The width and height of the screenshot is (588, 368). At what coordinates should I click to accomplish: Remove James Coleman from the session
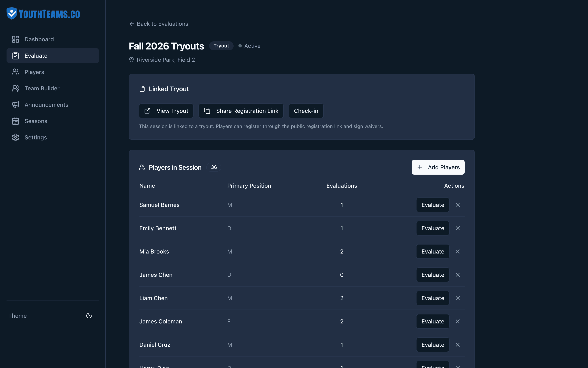pyautogui.click(x=458, y=321)
